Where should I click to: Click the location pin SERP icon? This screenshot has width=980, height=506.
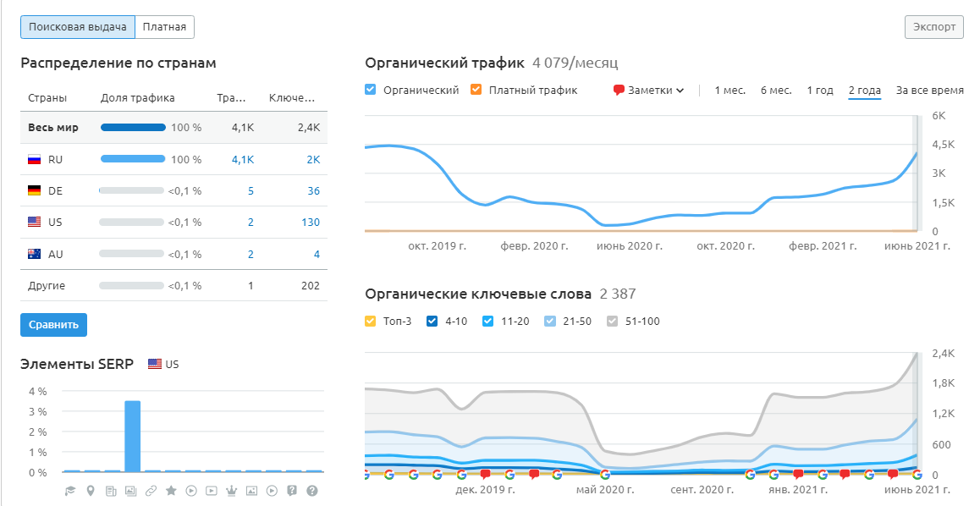coord(91,491)
